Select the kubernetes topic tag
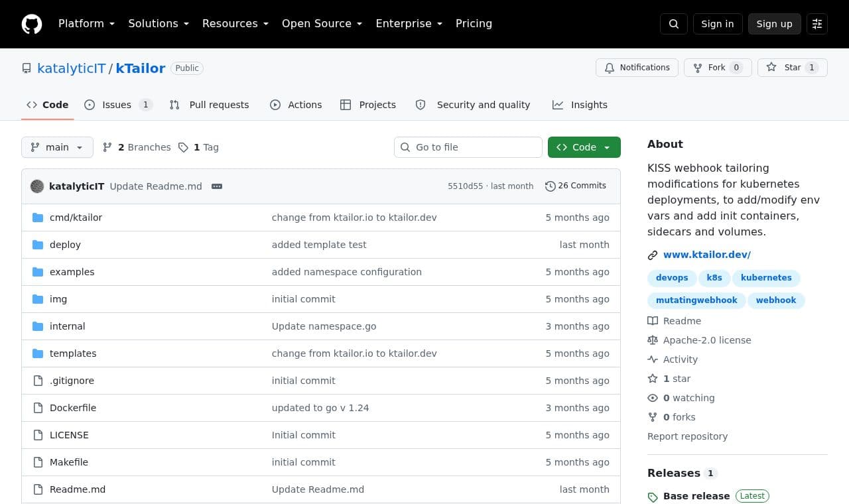The height and width of the screenshot is (504, 849). click(x=766, y=278)
